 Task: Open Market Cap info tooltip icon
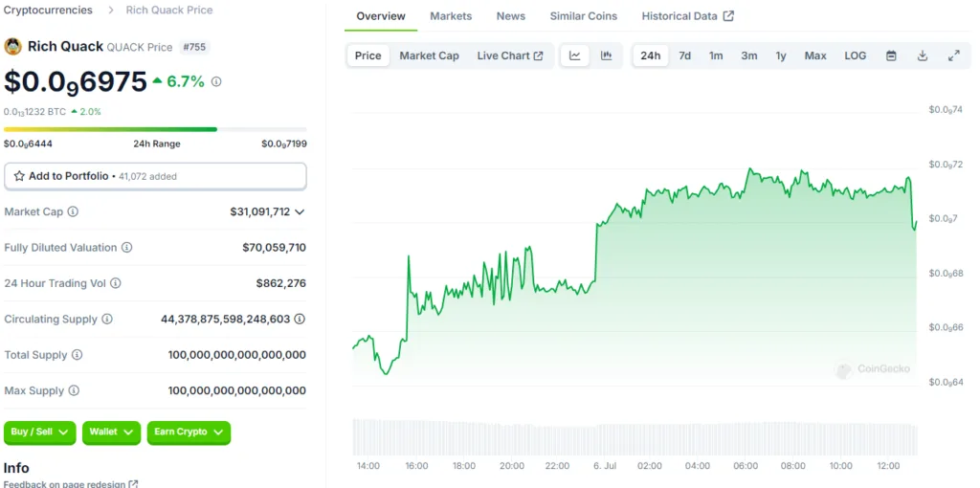tap(73, 211)
